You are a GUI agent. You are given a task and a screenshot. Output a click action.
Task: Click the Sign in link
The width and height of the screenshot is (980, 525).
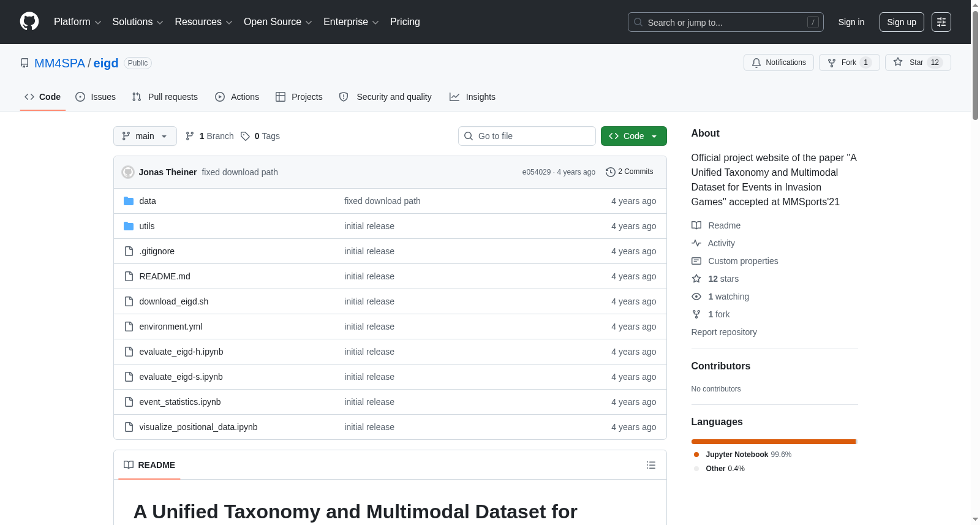851,22
